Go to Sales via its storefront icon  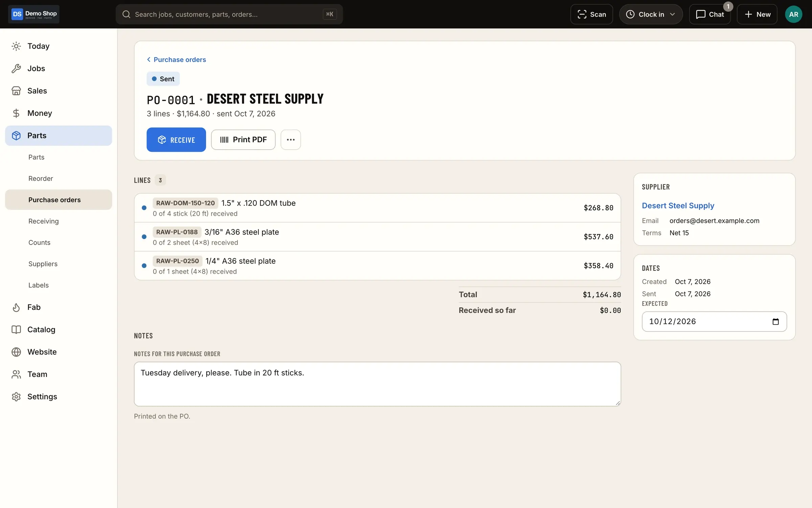tap(16, 91)
